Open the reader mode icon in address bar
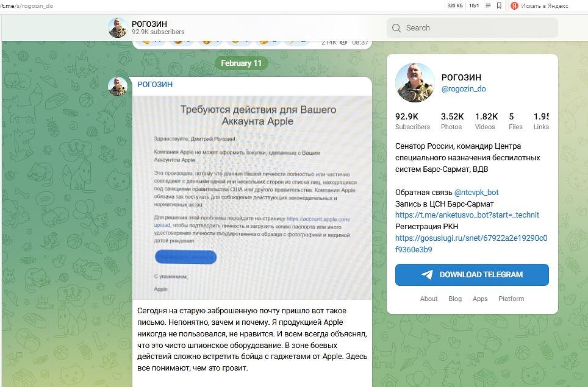Screen dimensions: 588x387 pos(488,5)
